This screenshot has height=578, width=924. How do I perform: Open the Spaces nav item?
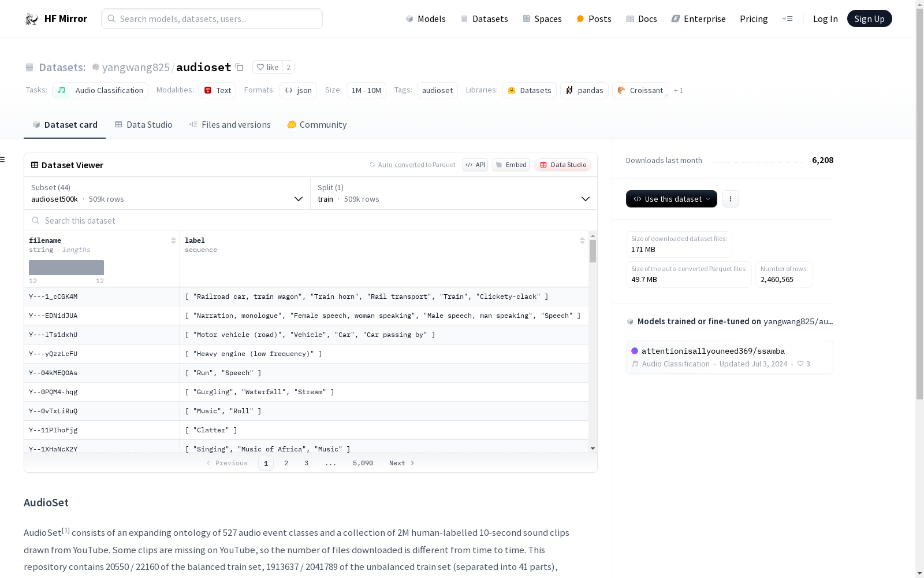[x=542, y=18]
